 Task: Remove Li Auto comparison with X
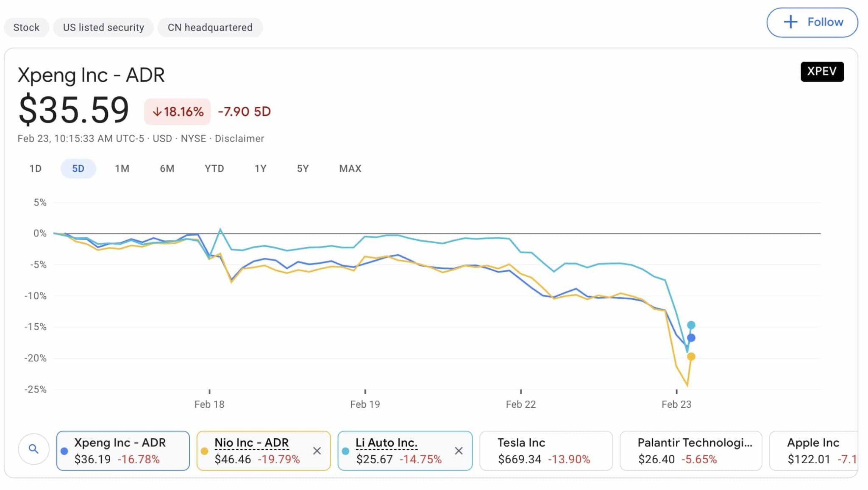pyautogui.click(x=459, y=451)
